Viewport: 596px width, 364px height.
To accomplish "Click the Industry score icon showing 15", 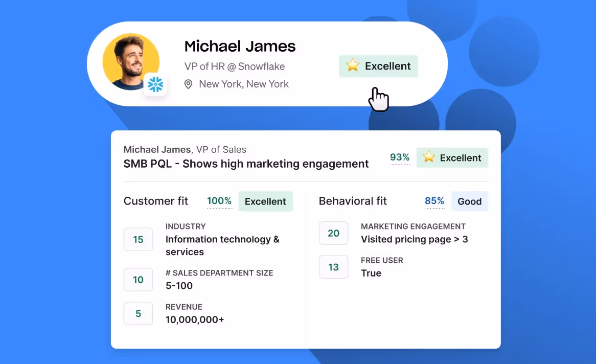I will (138, 239).
